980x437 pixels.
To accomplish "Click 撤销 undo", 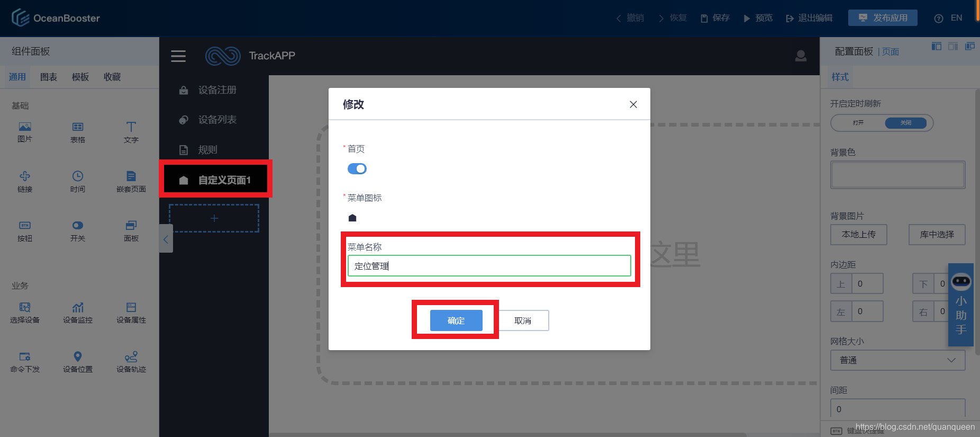I will point(630,18).
